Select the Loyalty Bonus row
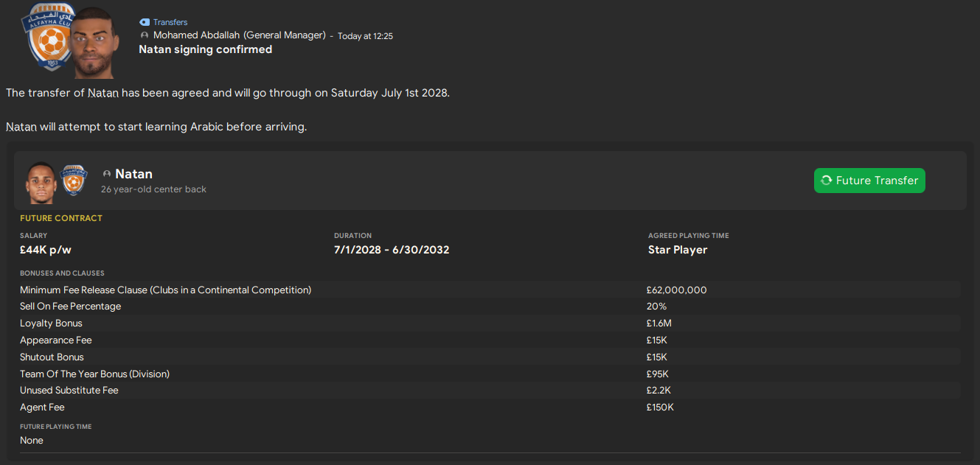980x465 pixels. pyautogui.click(x=51, y=324)
